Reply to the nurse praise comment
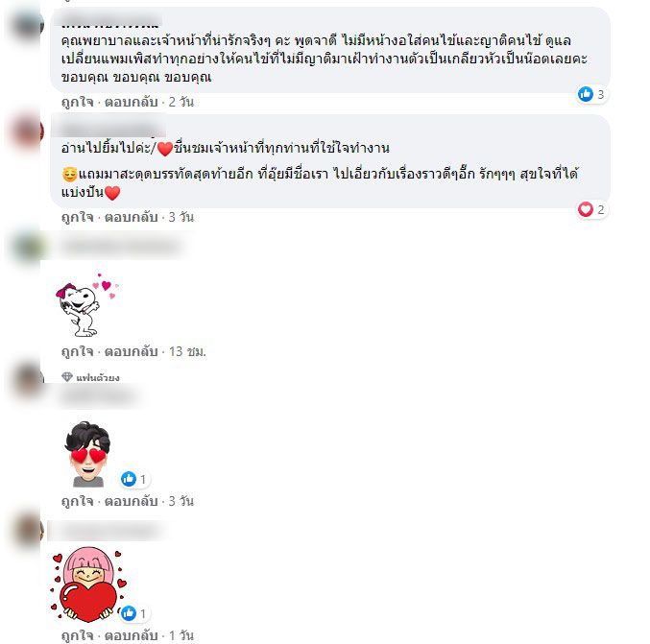 131,102
